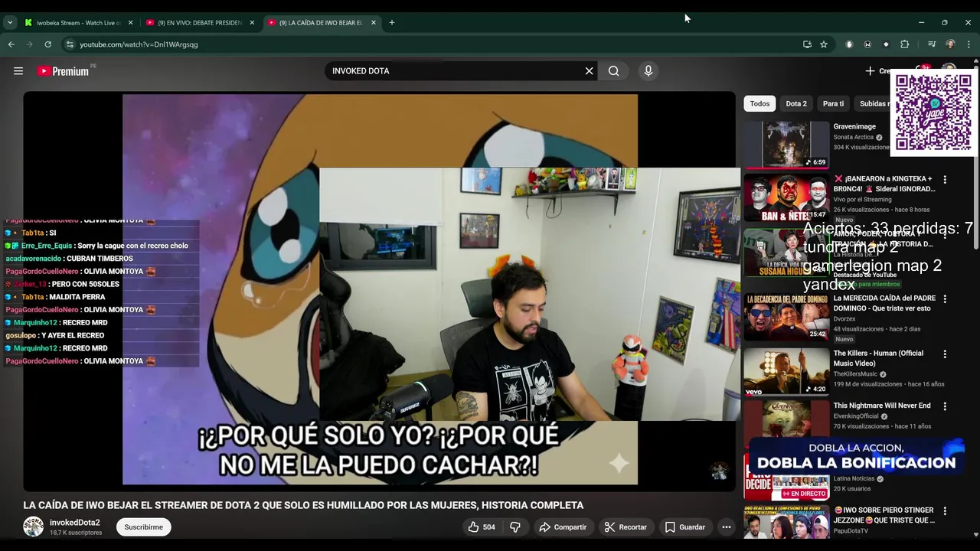Open more actions ellipsis under the video
Viewport: 980px width, 551px height.
(x=727, y=527)
